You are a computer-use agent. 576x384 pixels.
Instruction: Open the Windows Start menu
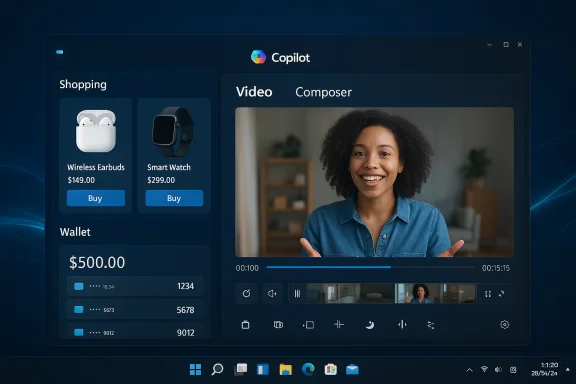[195, 369]
